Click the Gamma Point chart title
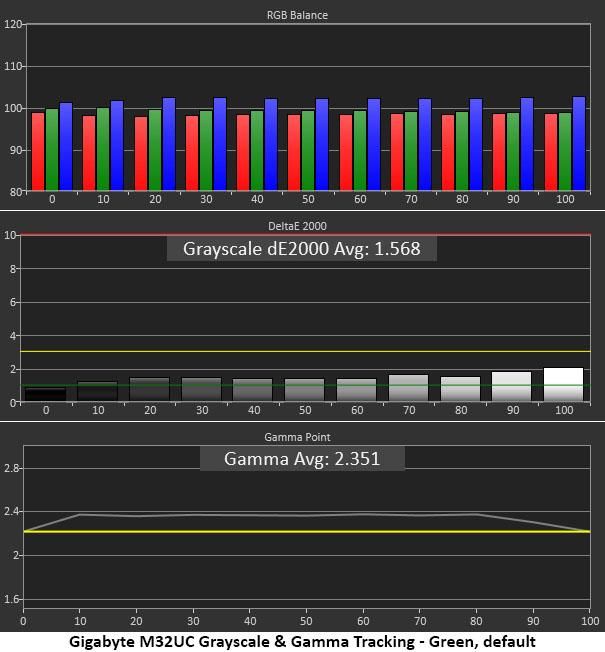 (x=297, y=437)
